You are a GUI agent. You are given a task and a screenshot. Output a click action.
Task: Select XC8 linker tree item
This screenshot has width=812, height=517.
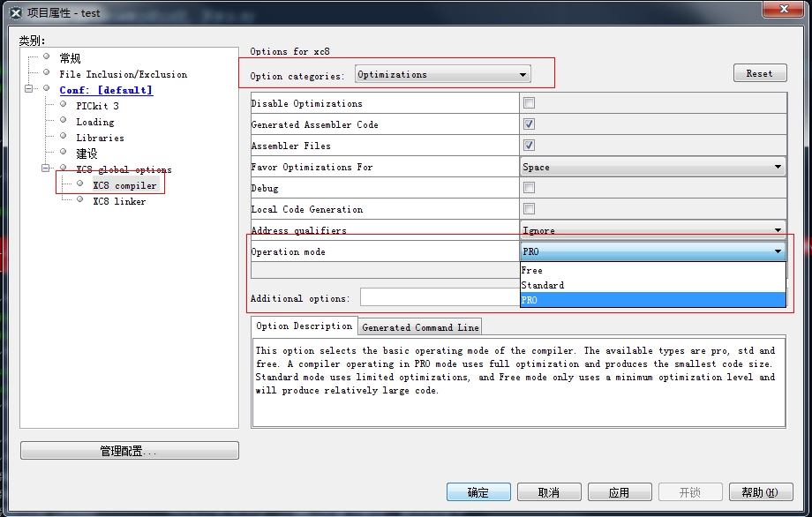click(x=119, y=201)
